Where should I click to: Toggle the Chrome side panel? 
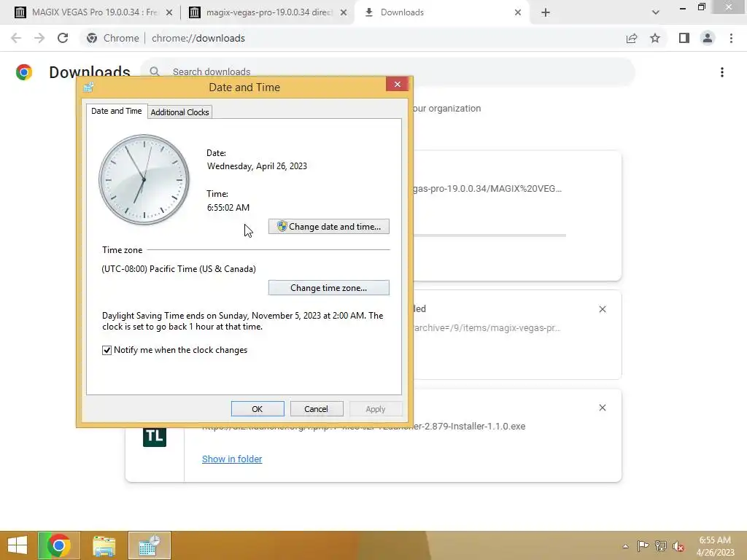click(x=684, y=38)
